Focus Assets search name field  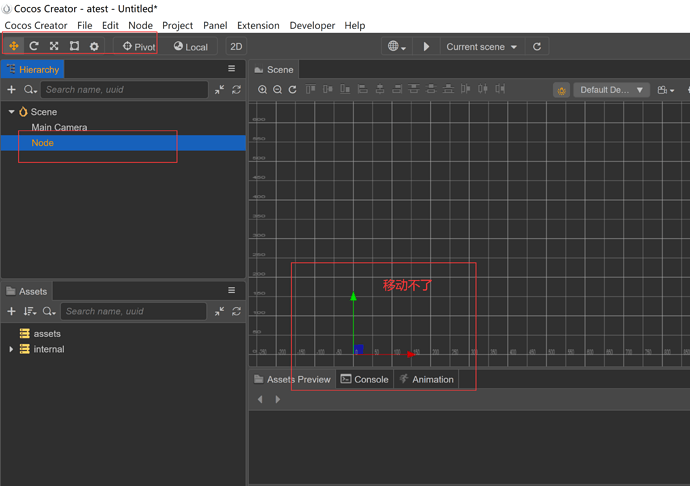pos(134,311)
